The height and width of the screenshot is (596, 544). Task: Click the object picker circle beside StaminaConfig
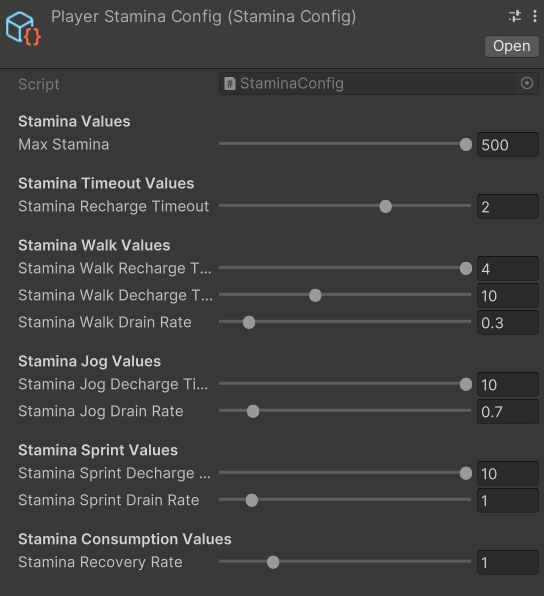527,83
